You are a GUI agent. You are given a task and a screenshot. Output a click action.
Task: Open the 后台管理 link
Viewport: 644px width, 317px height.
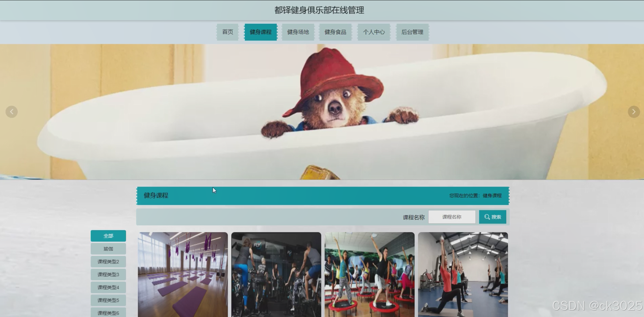(x=412, y=32)
